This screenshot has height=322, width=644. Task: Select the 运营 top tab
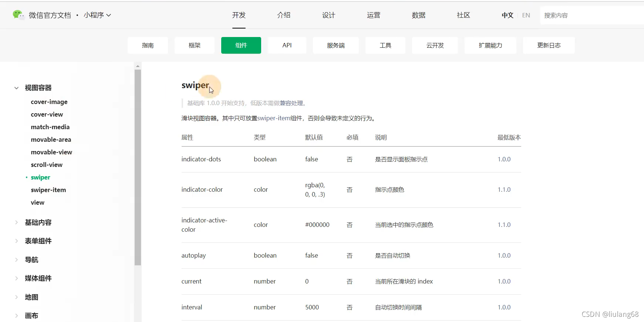[x=374, y=15]
